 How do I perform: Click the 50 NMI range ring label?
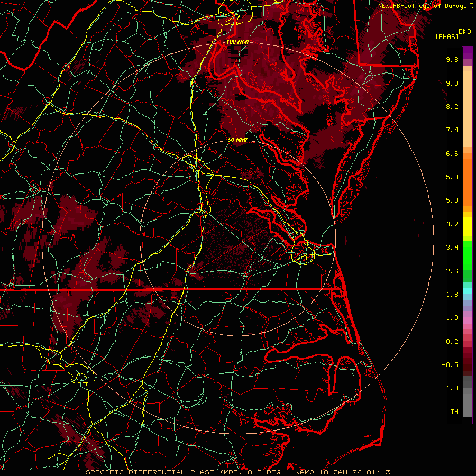coord(237,140)
